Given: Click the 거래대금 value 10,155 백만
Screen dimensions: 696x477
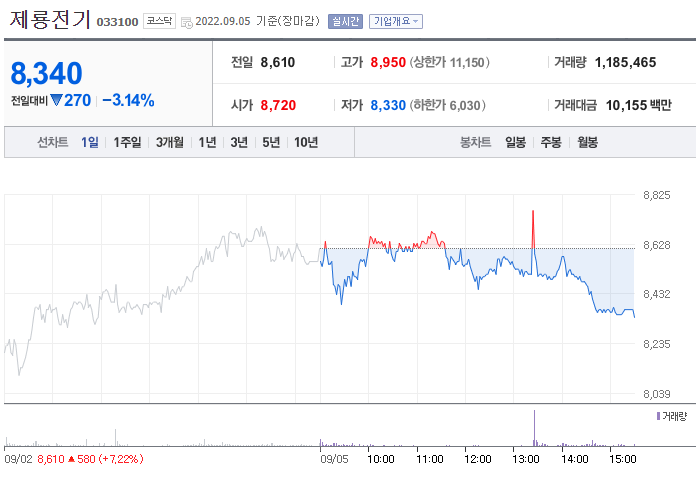Looking at the screenshot, I should (x=638, y=106).
